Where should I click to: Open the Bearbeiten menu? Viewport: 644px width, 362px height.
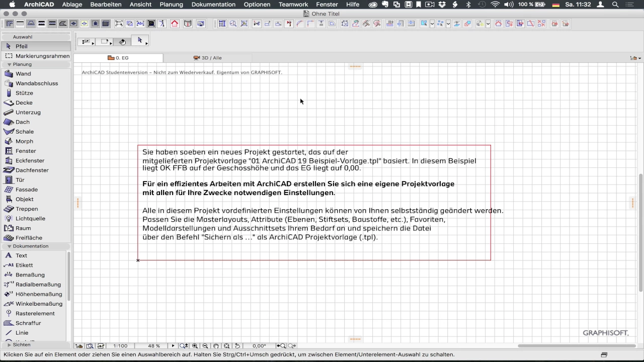click(x=106, y=5)
